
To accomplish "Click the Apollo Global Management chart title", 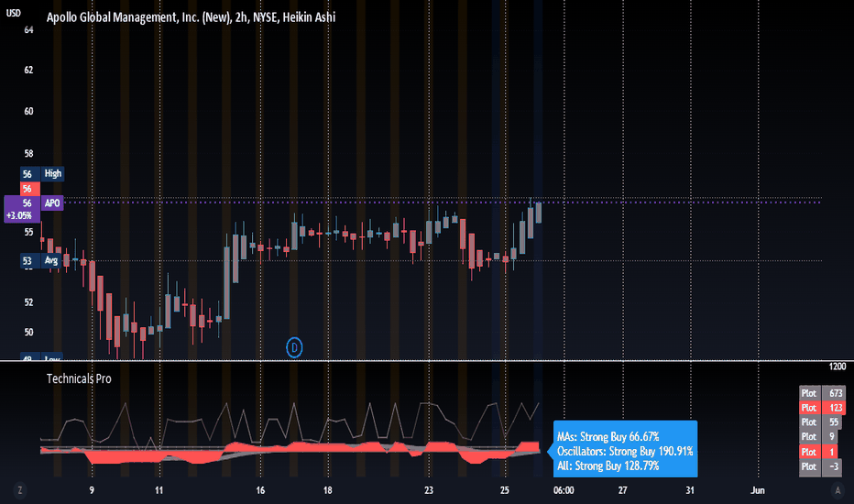I will click(191, 17).
